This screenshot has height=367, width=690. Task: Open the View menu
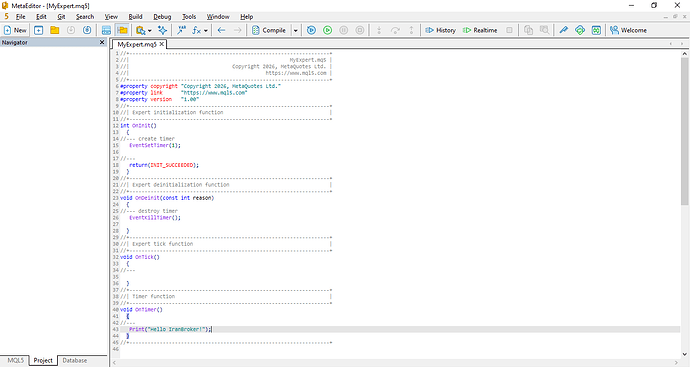pyautogui.click(x=111, y=17)
